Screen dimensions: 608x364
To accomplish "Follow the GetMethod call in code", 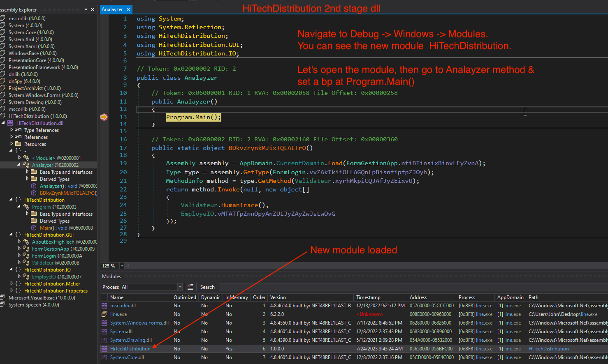I will click(x=274, y=181).
